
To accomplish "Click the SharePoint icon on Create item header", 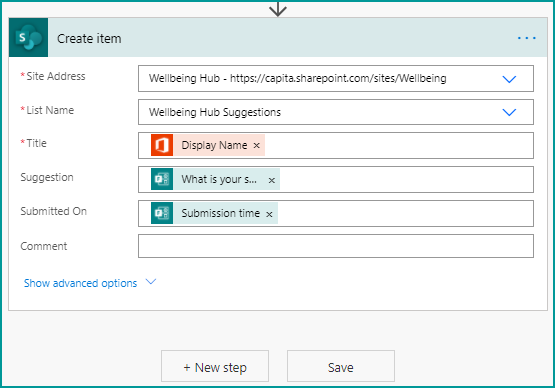I will coord(28,38).
